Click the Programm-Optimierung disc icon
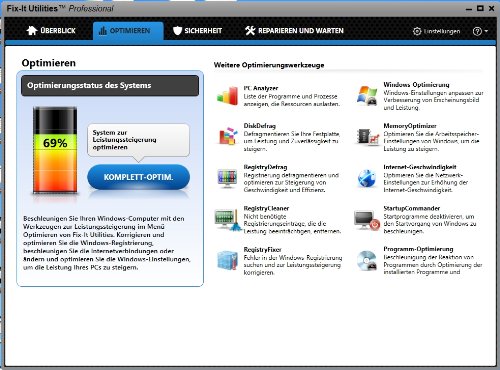 [x=367, y=260]
